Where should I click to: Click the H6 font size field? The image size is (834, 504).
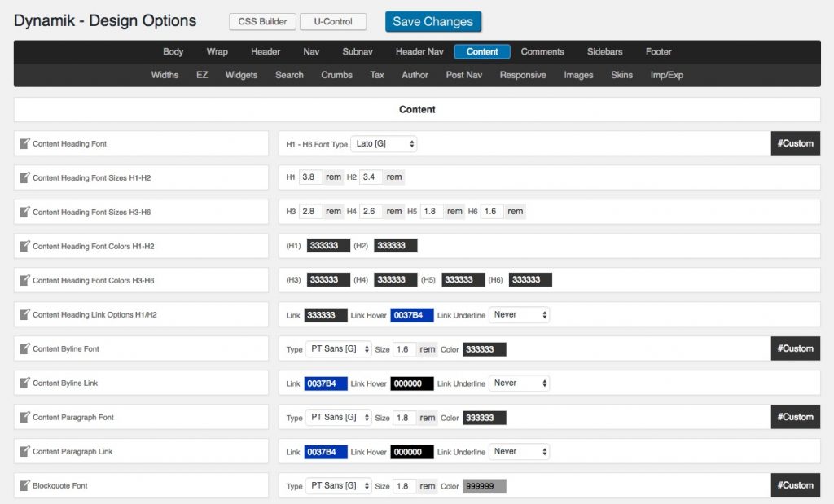(492, 211)
